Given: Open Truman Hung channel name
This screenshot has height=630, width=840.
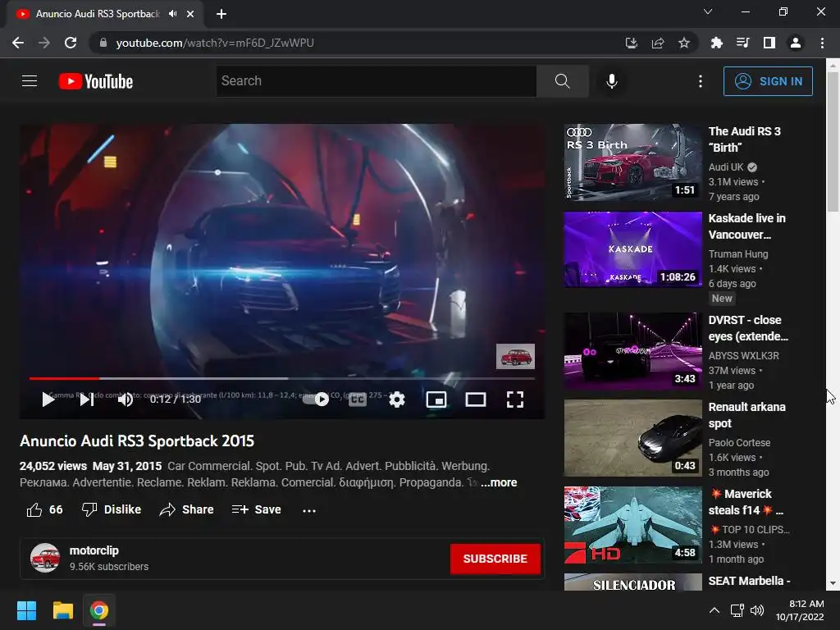Looking at the screenshot, I should click(x=737, y=254).
